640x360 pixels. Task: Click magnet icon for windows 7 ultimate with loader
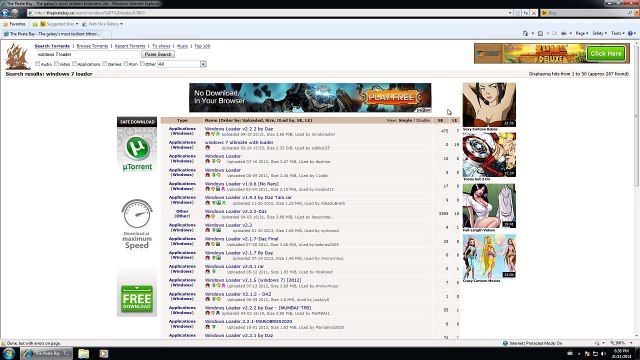207,148
